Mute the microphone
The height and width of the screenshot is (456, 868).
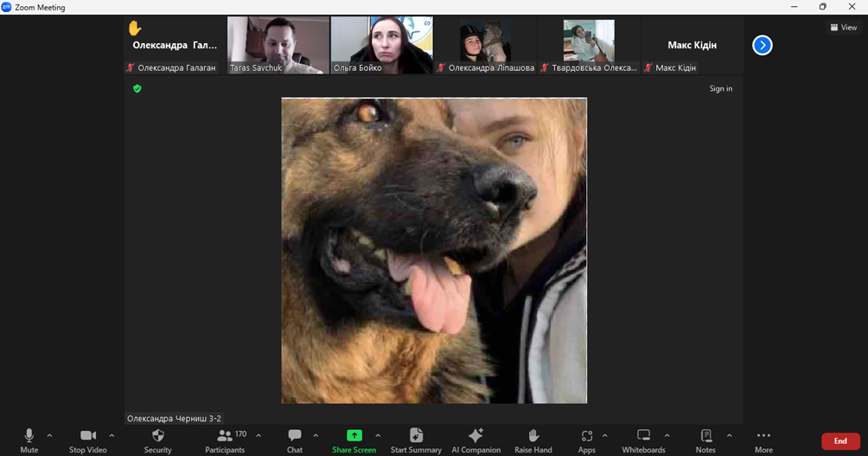29,441
